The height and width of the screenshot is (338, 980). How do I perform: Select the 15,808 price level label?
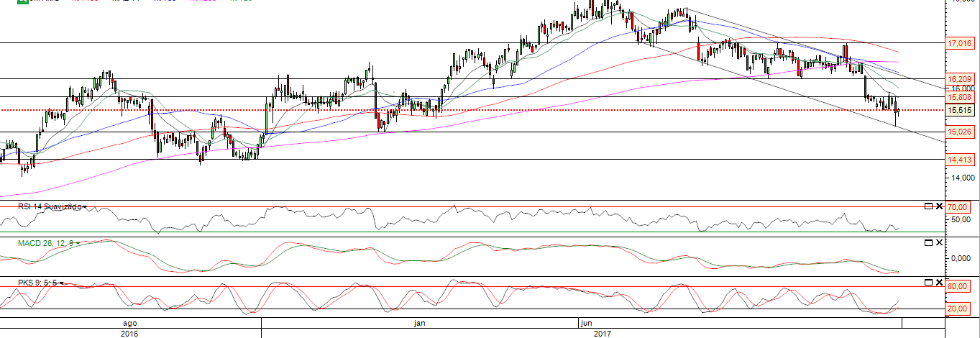(961, 97)
